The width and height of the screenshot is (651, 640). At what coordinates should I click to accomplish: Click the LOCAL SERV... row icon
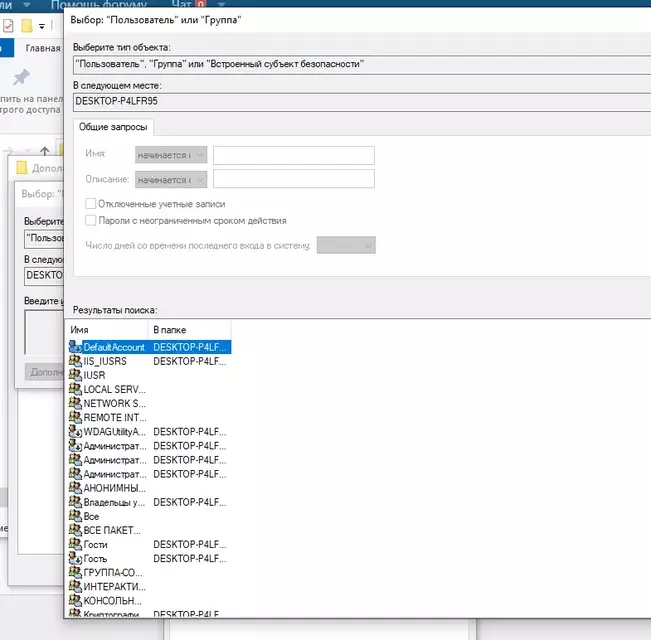coord(75,389)
